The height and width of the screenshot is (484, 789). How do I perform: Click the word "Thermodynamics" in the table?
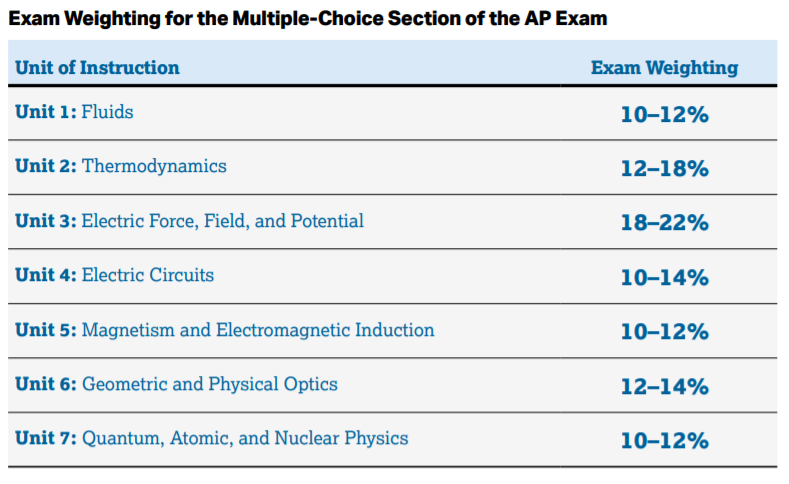(154, 166)
